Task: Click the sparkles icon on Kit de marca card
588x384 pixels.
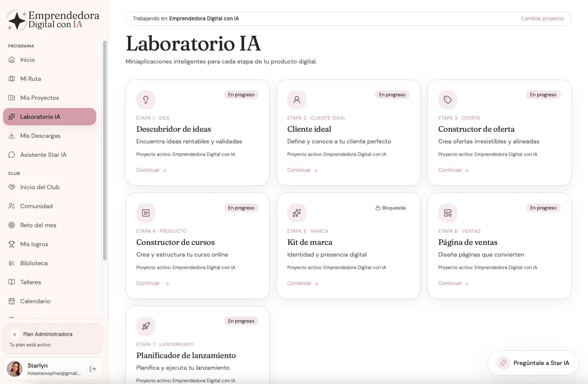Action: click(297, 213)
